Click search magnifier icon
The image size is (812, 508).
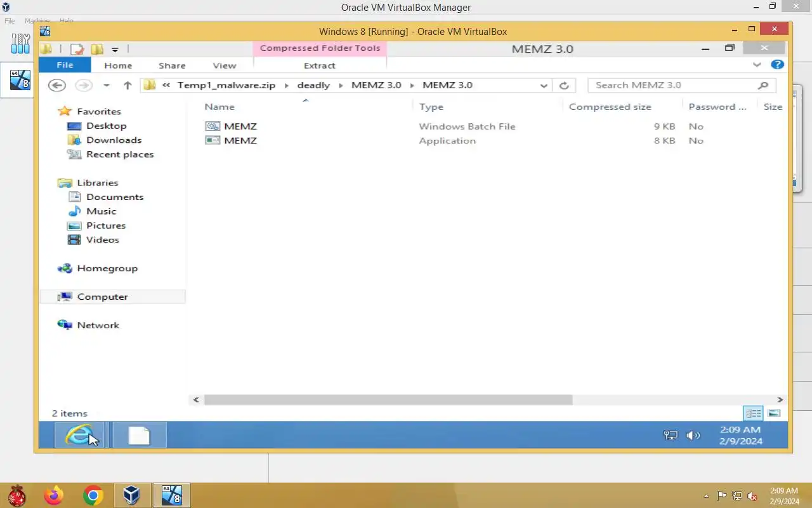(763, 85)
